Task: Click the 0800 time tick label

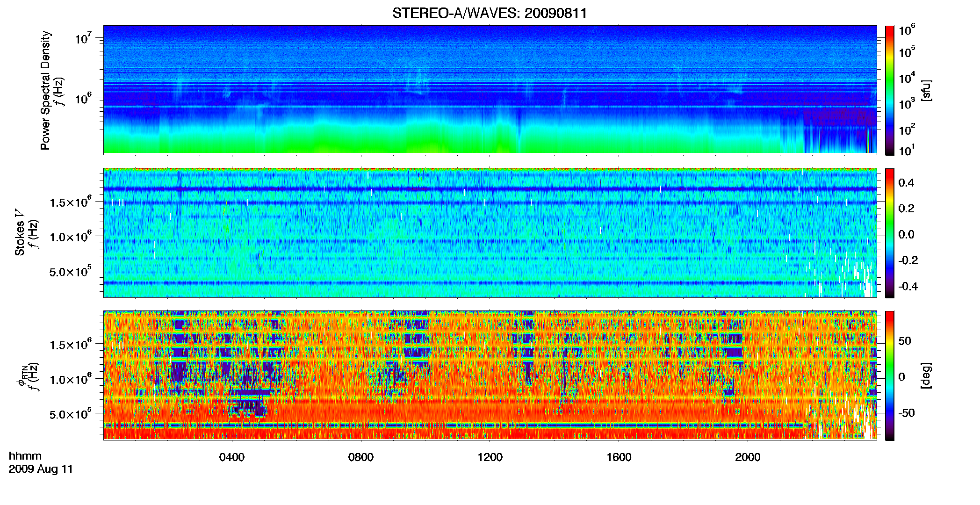Action: pos(361,457)
